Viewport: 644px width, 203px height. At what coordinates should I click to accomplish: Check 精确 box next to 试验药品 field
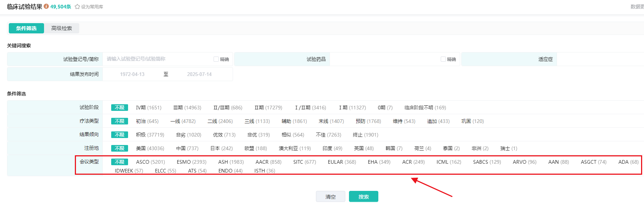point(443,59)
